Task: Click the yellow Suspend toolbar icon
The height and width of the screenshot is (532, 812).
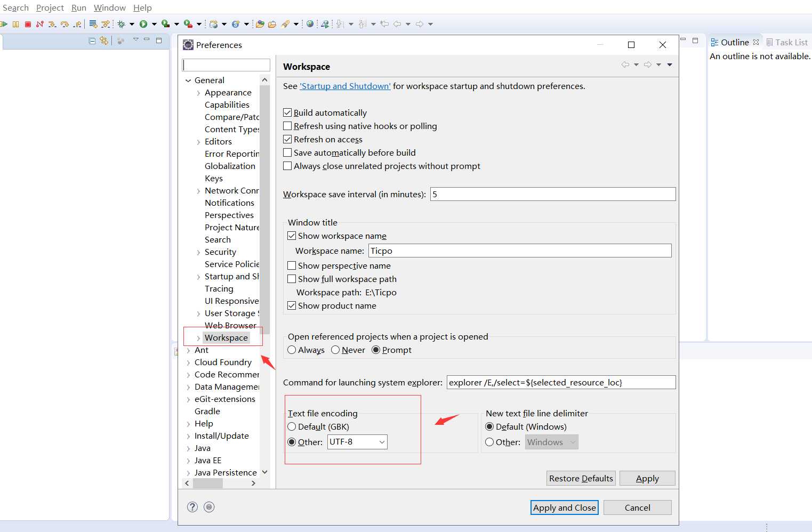Action: [15, 24]
